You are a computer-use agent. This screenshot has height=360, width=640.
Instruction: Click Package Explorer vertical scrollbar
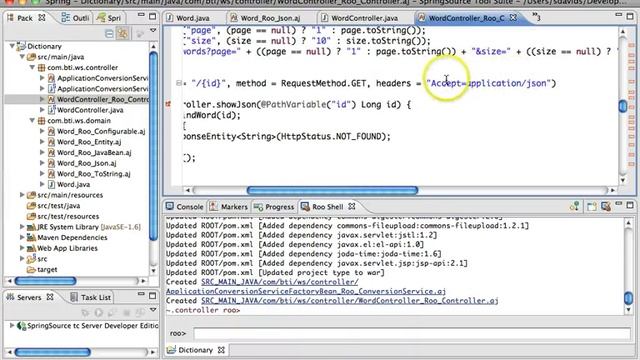coord(153,146)
